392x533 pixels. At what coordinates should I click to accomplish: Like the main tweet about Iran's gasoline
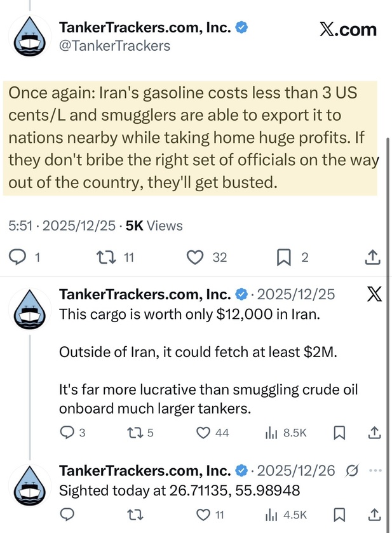(196, 257)
